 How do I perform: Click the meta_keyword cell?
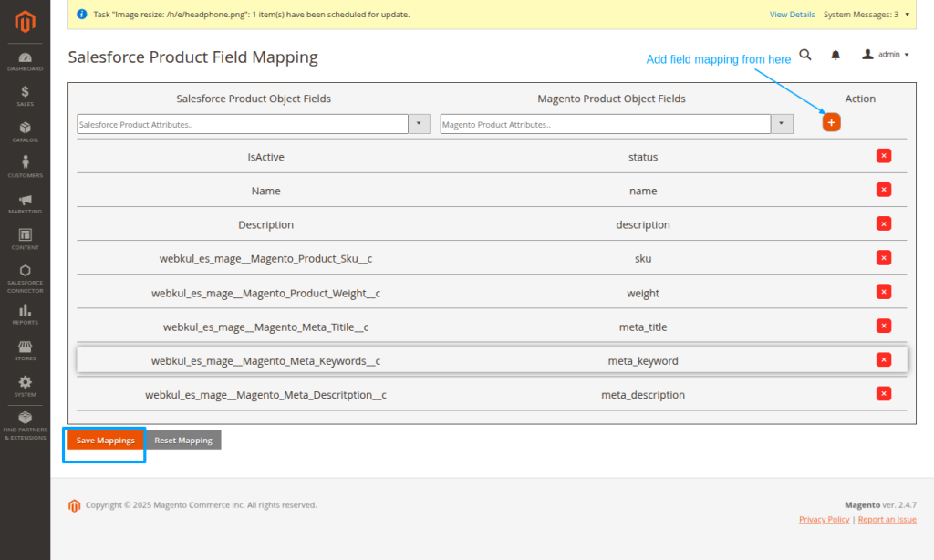[x=643, y=361]
